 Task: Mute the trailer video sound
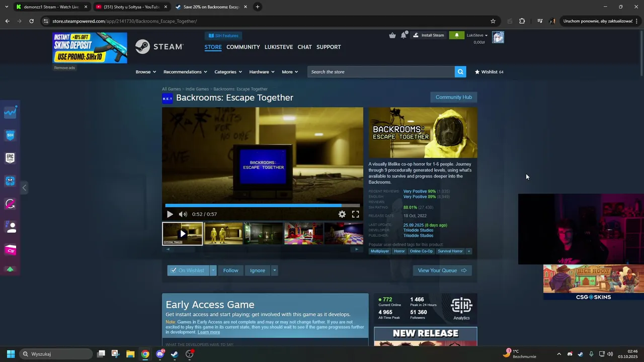tap(183, 214)
